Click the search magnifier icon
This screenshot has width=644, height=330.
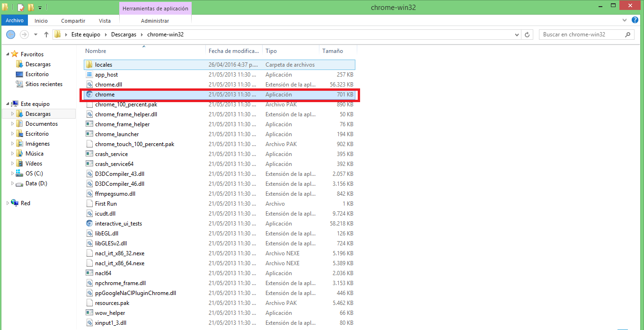tap(628, 35)
